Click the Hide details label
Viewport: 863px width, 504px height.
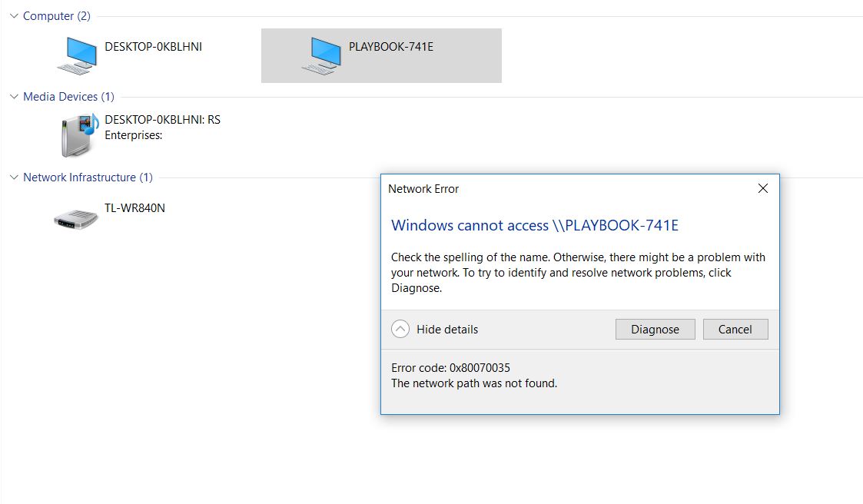pyautogui.click(x=447, y=330)
